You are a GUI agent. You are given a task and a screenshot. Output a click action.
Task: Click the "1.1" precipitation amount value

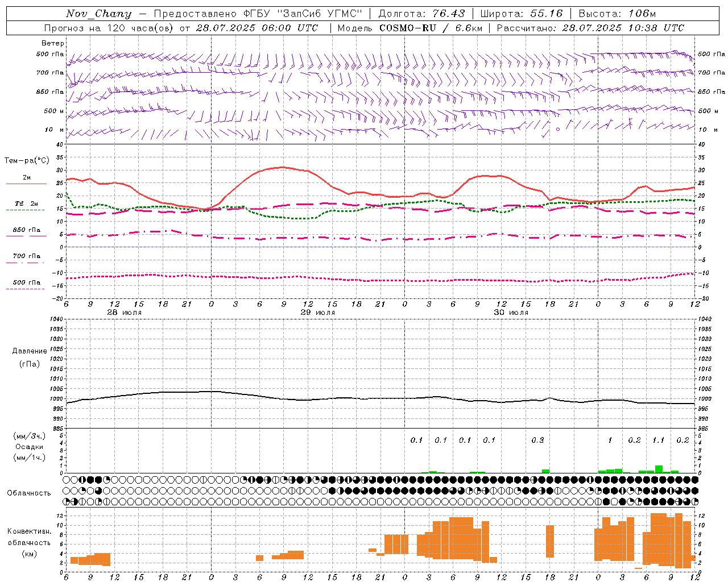658,440
